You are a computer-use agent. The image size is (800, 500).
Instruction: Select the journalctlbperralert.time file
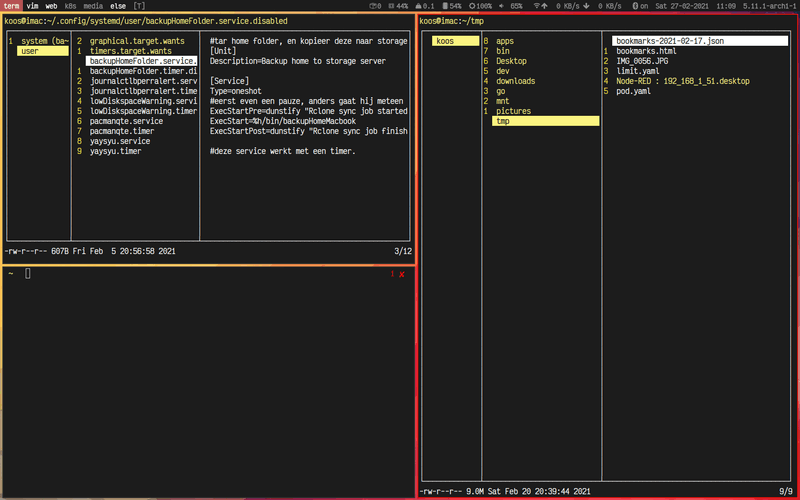pos(143,91)
